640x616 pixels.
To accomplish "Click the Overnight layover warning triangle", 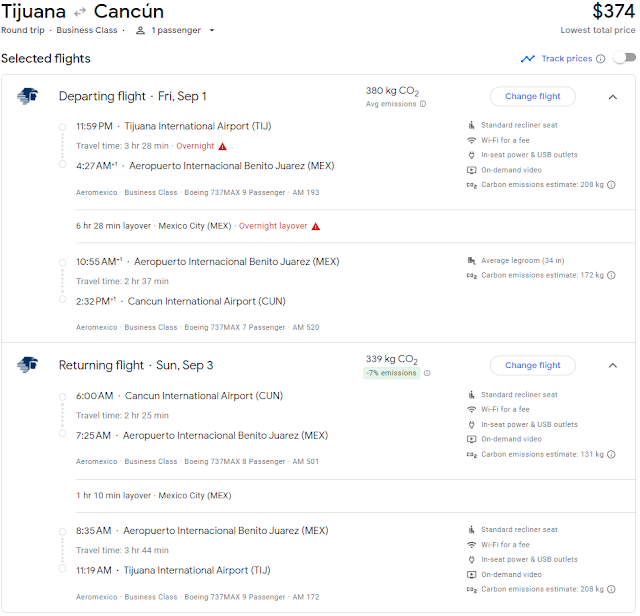I will pyautogui.click(x=317, y=227).
